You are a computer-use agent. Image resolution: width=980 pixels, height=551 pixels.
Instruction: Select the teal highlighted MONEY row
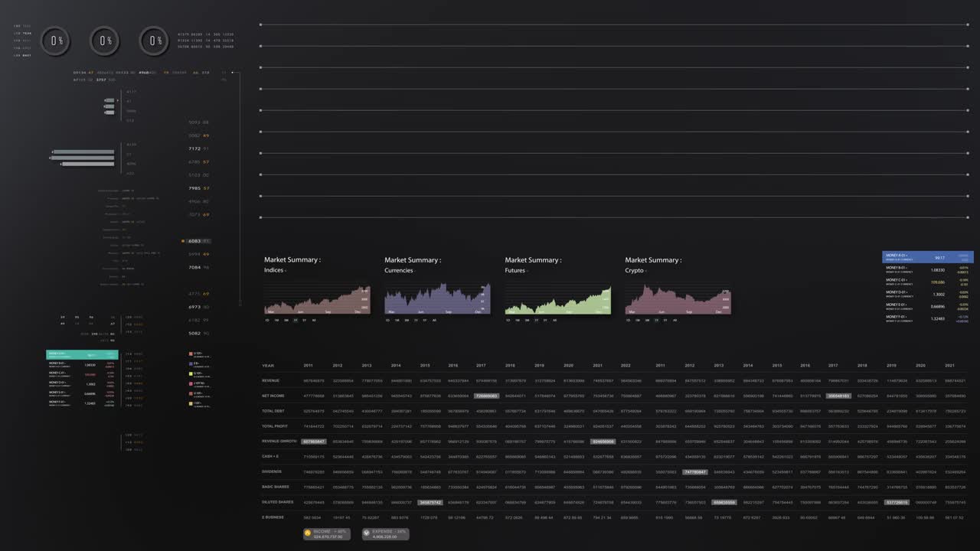pyautogui.click(x=83, y=355)
